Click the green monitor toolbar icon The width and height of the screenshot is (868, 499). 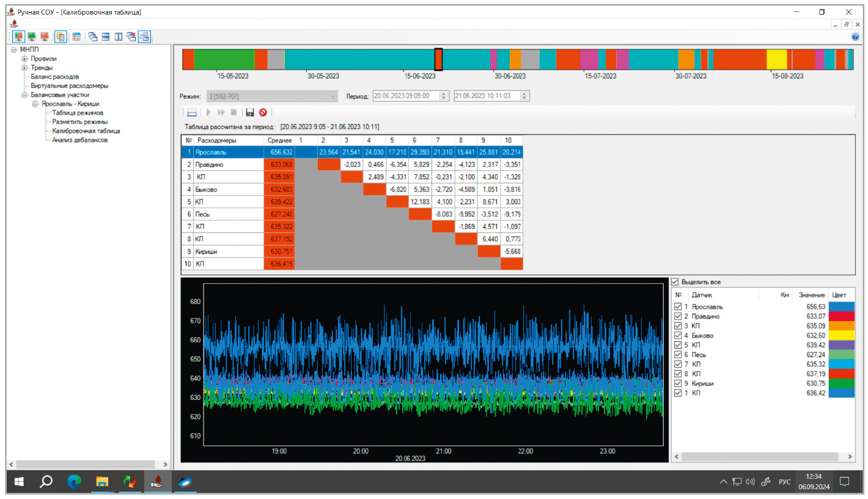pyautogui.click(x=32, y=37)
